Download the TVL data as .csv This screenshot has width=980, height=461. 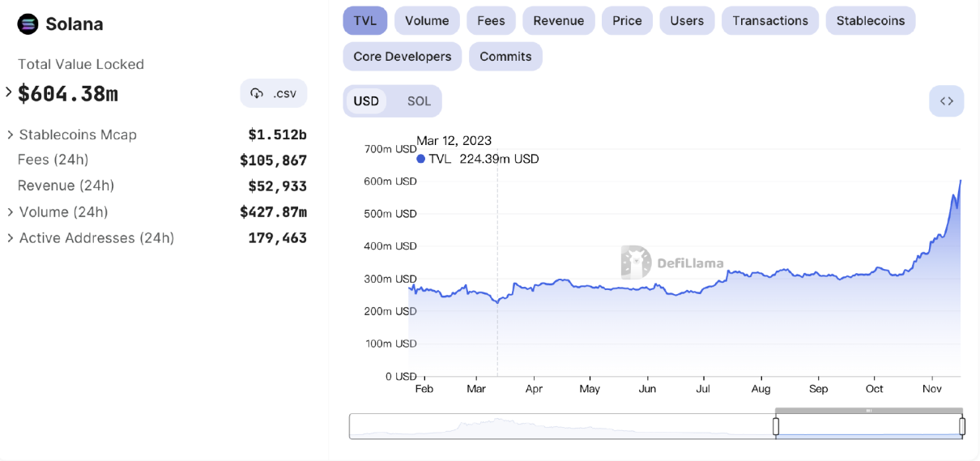(x=274, y=93)
